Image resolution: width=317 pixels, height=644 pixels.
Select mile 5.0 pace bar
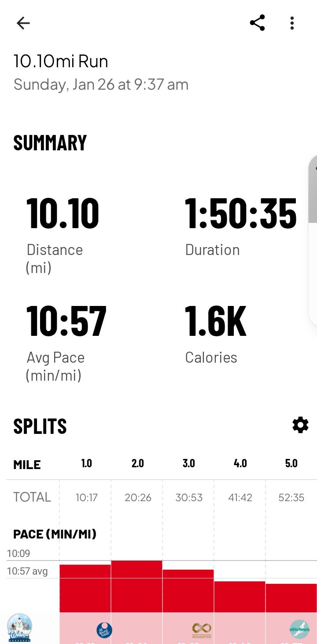tap(291, 598)
